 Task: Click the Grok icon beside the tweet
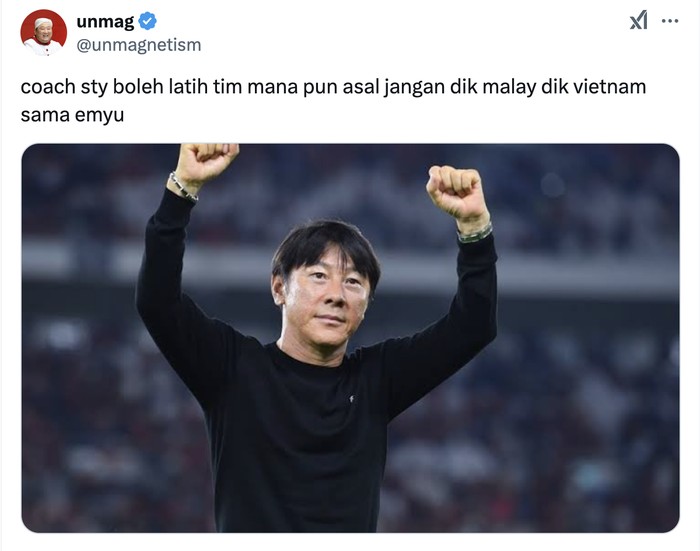tap(638, 21)
